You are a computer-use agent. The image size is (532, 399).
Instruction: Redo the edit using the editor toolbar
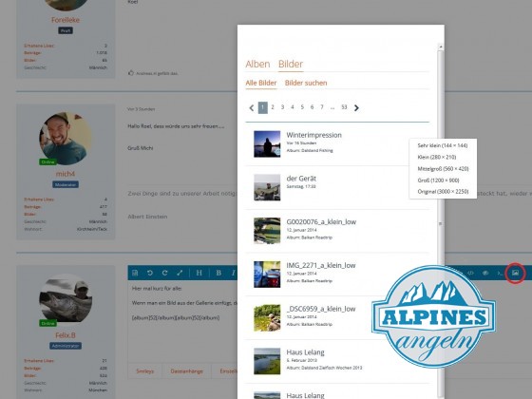165,273
